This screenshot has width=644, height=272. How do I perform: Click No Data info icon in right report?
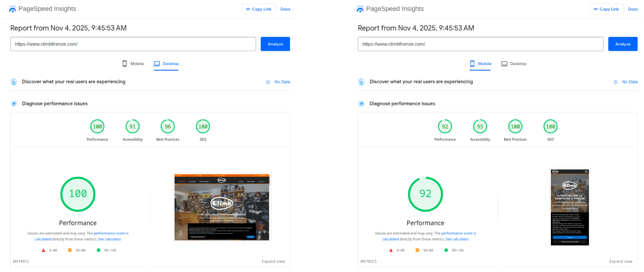[x=616, y=82]
